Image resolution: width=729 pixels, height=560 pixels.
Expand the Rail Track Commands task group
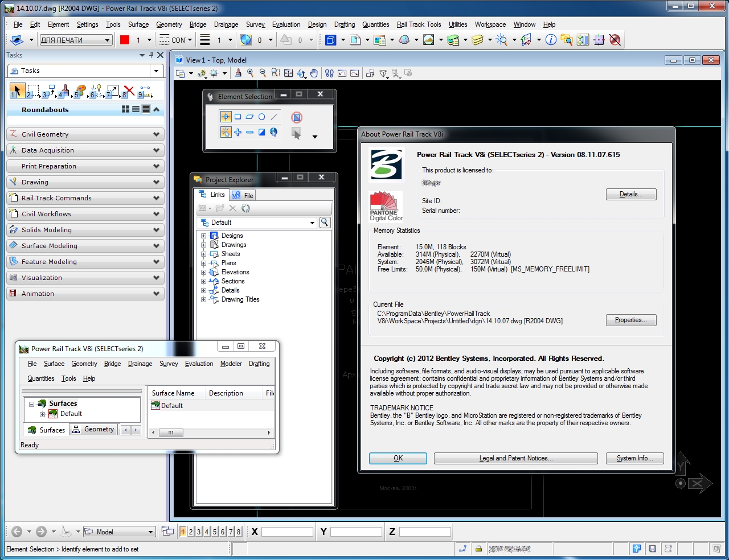[x=85, y=198]
